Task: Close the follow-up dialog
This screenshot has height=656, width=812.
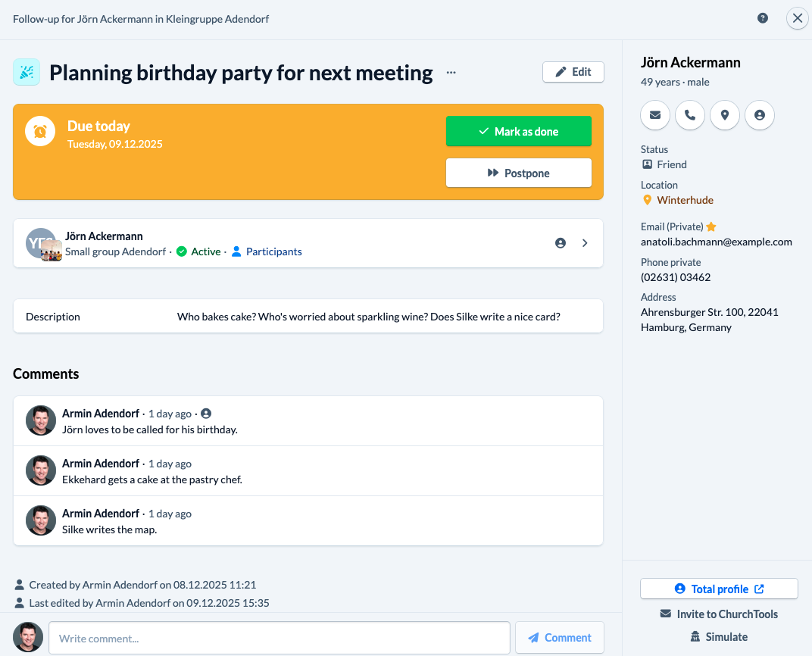Action: pyautogui.click(x=797, y=18)
